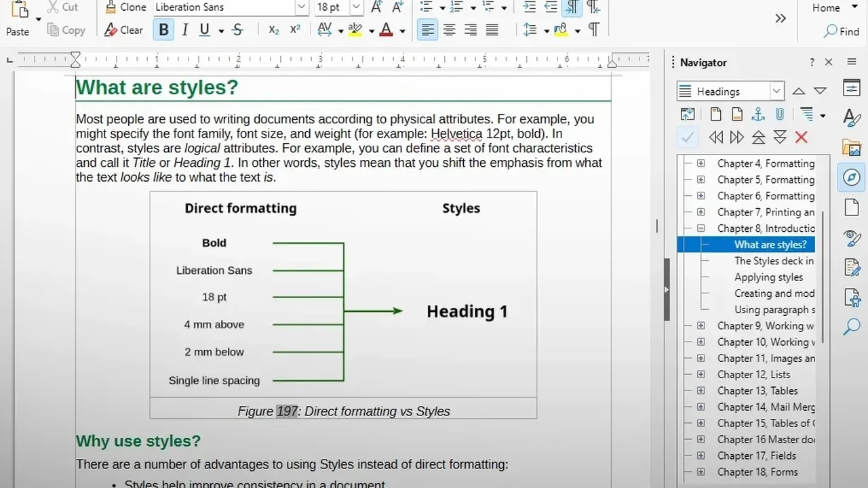Viewport: 868px width, 488px height.
Task: Toggle Italic formatting
Action: (184, 30)
